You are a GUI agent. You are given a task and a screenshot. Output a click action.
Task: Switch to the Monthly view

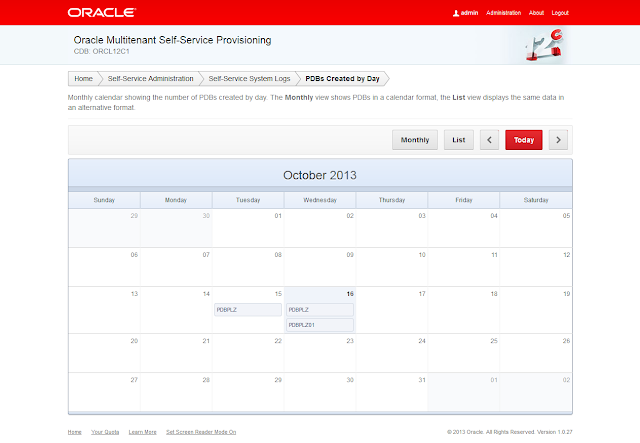pyautogui.click(x=415, y=140)
